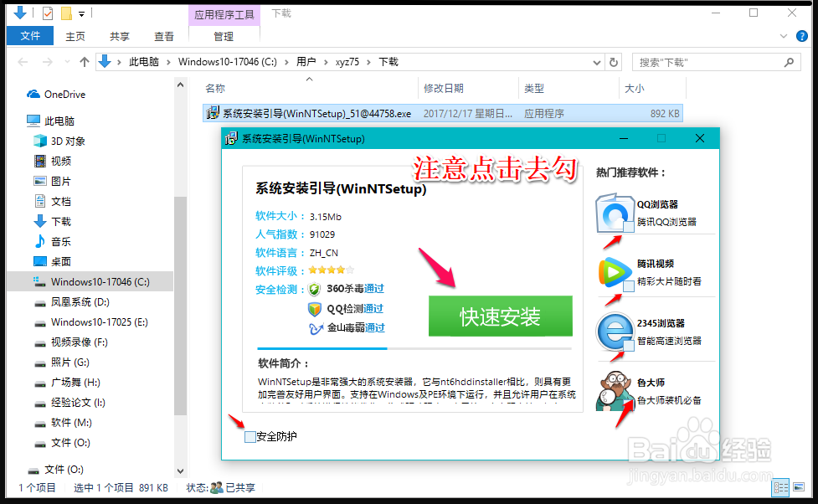This screenshot has height=504, width=818.
Task: Click the star rating under 软件评级
Action: 331,270
